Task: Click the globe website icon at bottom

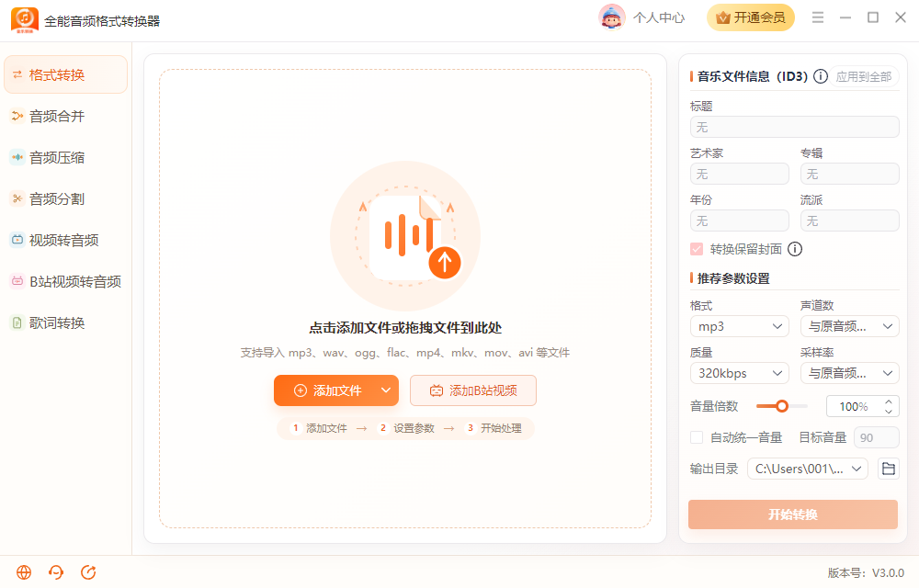Action: [24, 572]
